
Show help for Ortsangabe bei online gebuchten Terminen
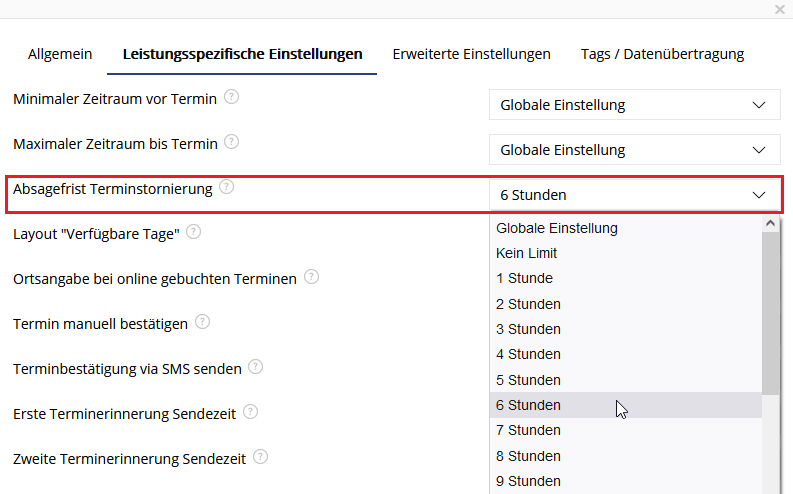(312, 277)
